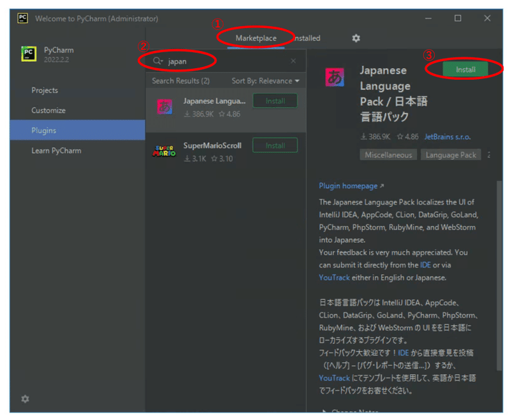Select the Plugins section

click(77, 130)
